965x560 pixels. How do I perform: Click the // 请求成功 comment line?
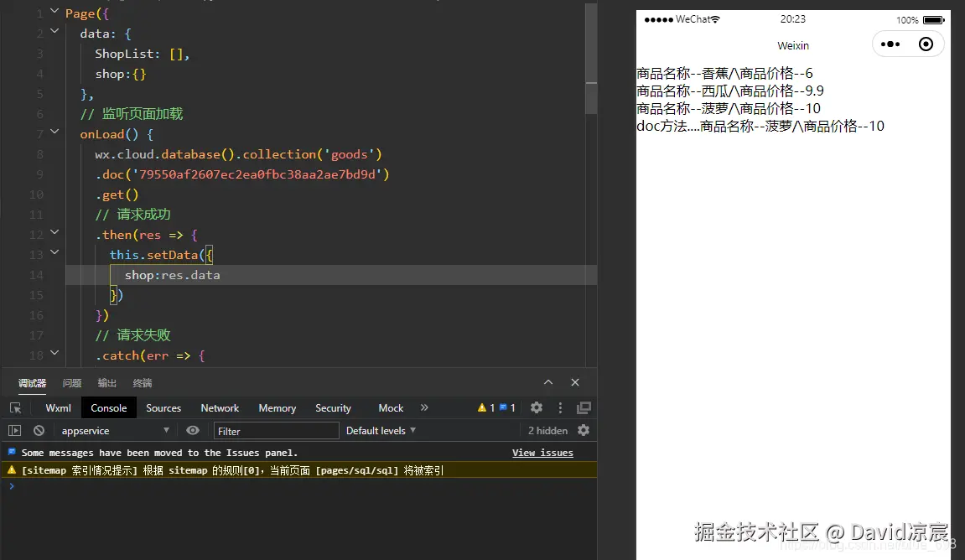point(132,214)
